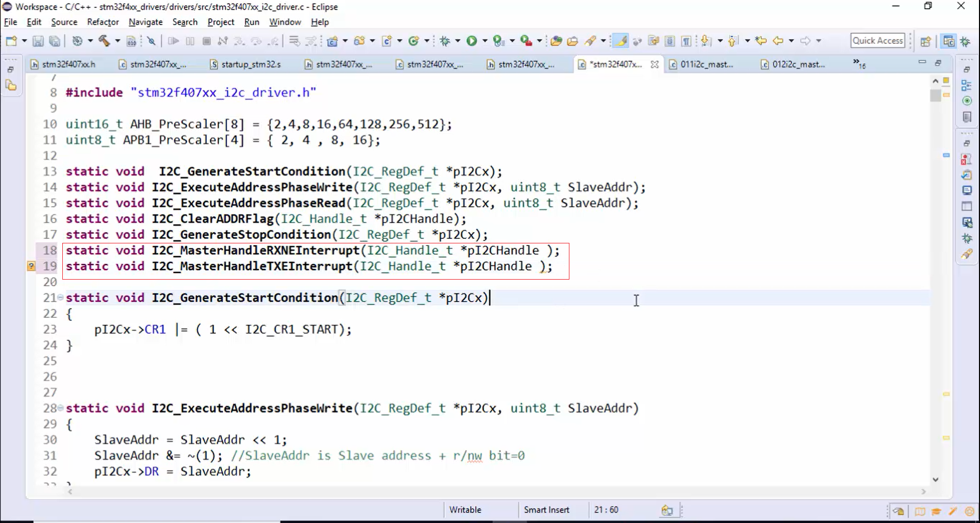Click the Last Edit Location icon

click(761, 41)
